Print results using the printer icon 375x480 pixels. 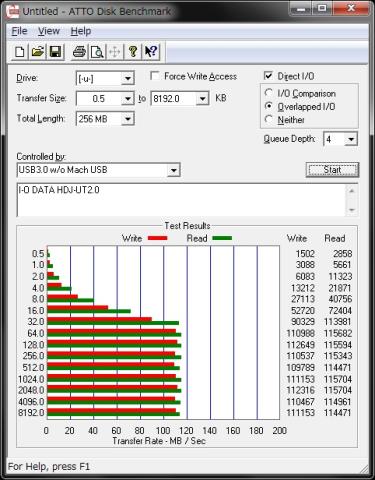(79, 52)
